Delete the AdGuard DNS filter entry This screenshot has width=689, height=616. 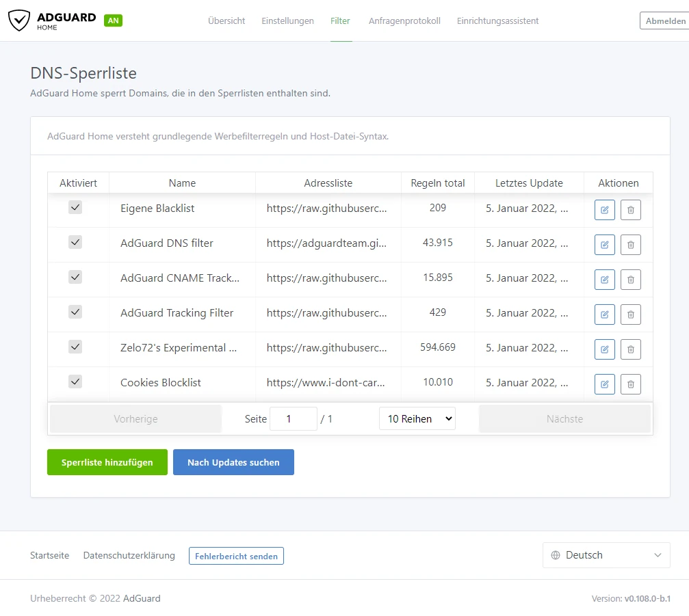coord(631,245)
